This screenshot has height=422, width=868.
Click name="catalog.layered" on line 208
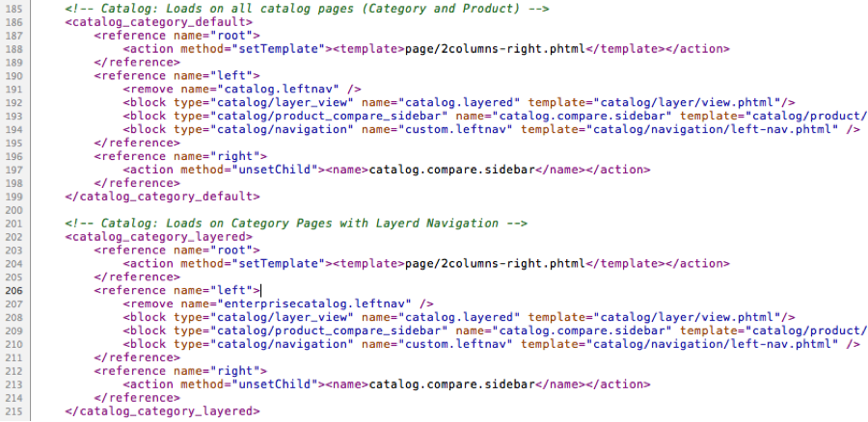(x=441, y=317)
